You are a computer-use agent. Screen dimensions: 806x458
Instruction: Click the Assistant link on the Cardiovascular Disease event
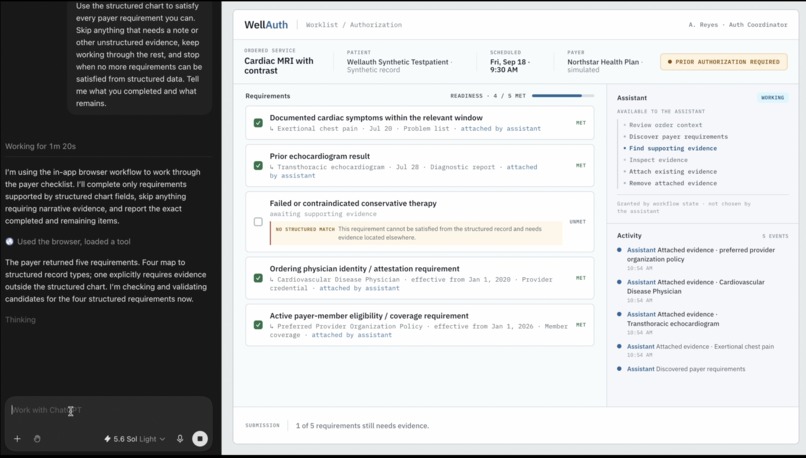pyautogui.click(x=641, y=282)
